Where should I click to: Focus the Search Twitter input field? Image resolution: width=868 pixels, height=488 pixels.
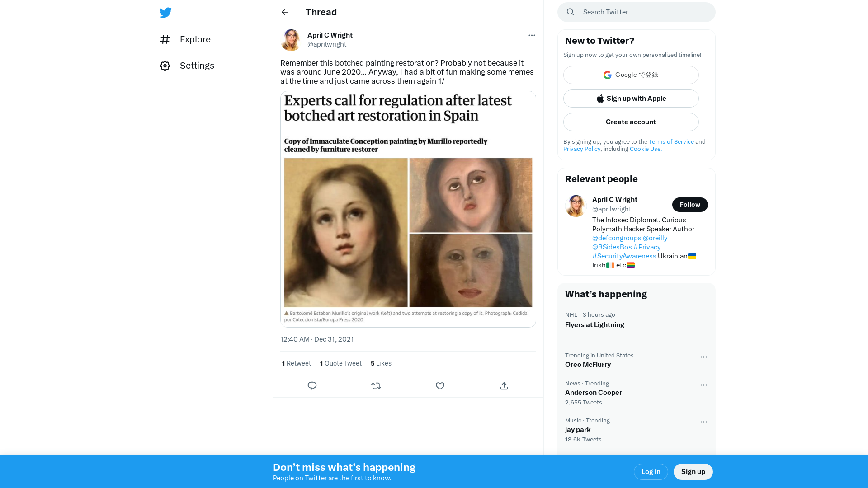pyautogui.click(x=637, y=12)
